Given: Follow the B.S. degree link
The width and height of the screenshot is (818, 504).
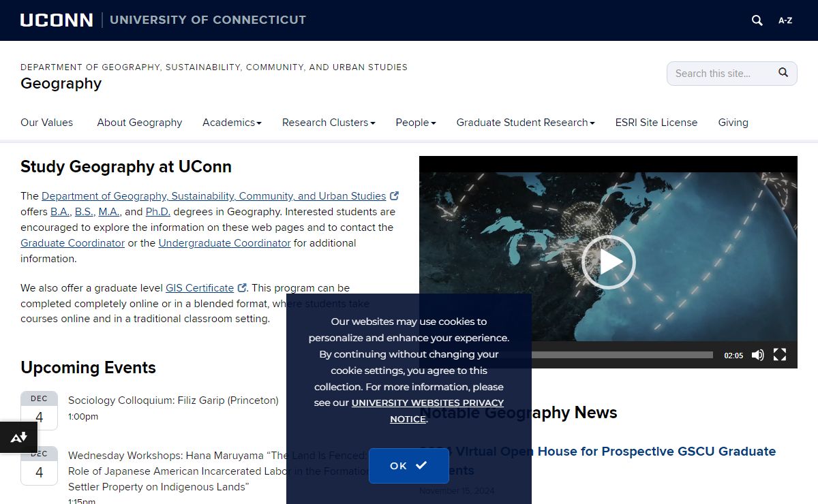Looking at the screenshot, I should point(84,212).
